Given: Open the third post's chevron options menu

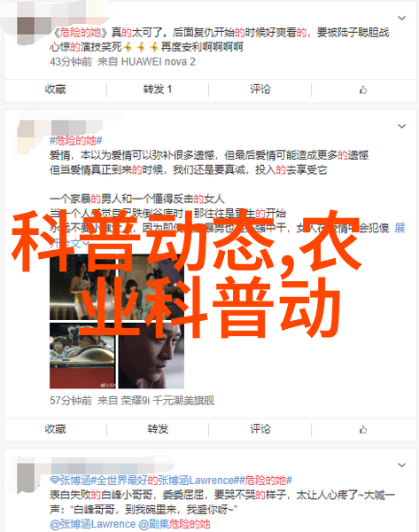Looking at the screenshot, I should pos(401,465).
